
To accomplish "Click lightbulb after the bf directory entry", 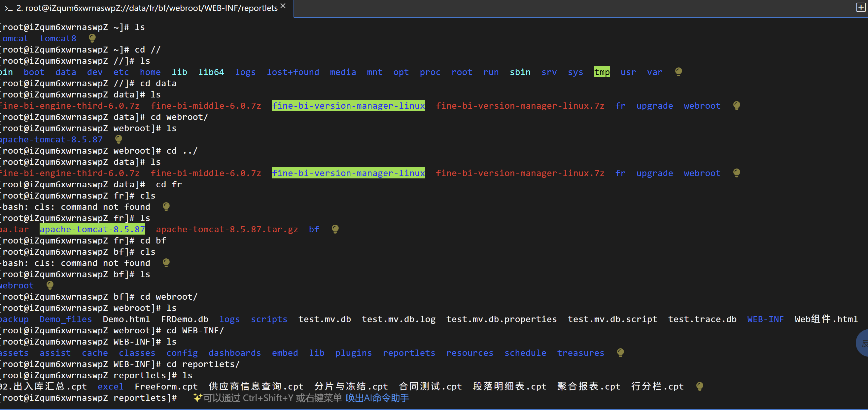I will point(335,229).
